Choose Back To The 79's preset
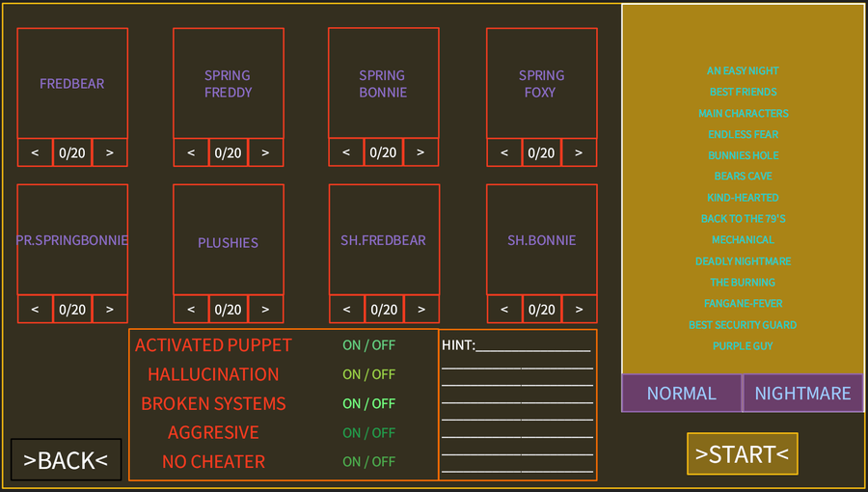 click(x=743, y=219)
